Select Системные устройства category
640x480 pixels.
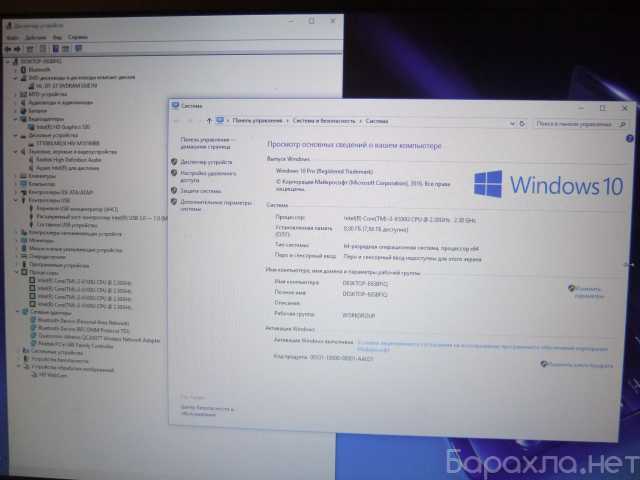coord(57,351)
